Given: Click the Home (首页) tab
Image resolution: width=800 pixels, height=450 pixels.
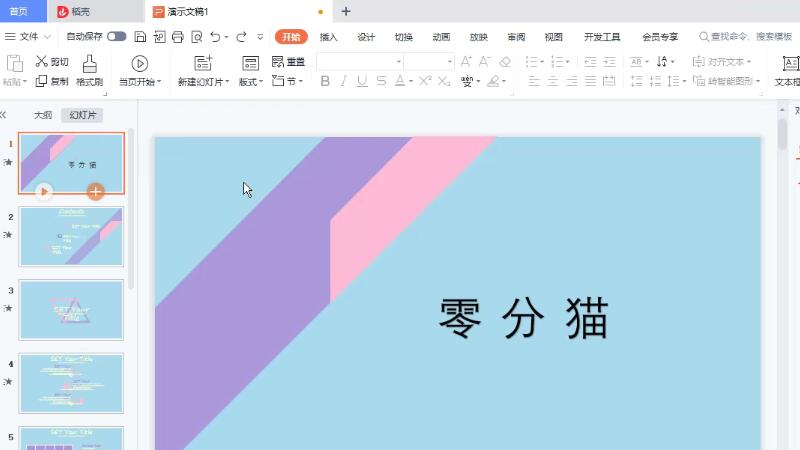Looking at the screenshot, I should (19, 11).
